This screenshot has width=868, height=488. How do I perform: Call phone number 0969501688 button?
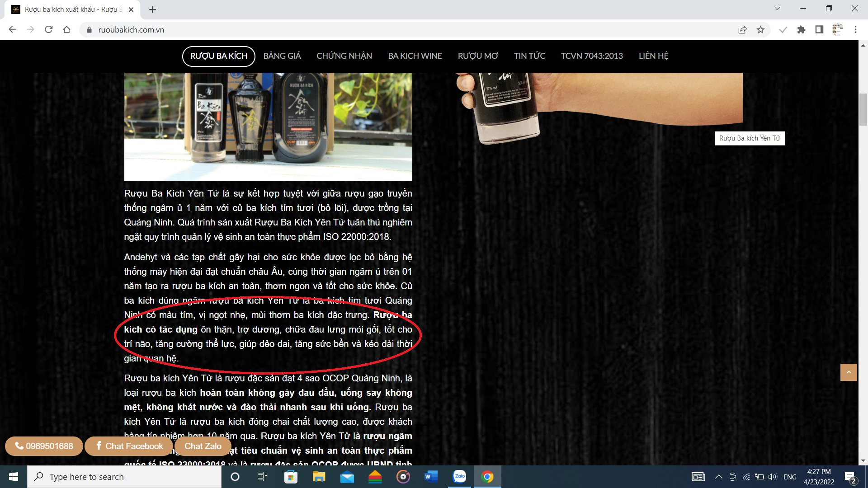(x=44, y=446)
